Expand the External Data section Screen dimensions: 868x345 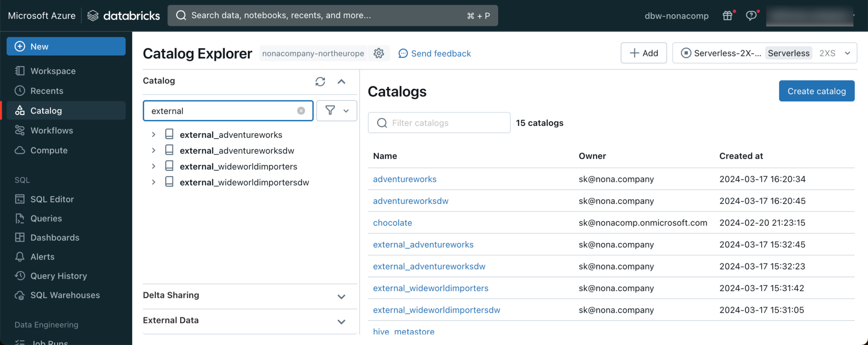coord(341,321)
